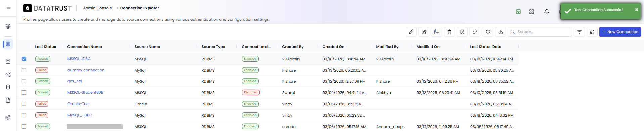The width and height of the screenshot is (644, 131).
Task: Click the pencil edit icon in toolbar
Action: point(411,32)
